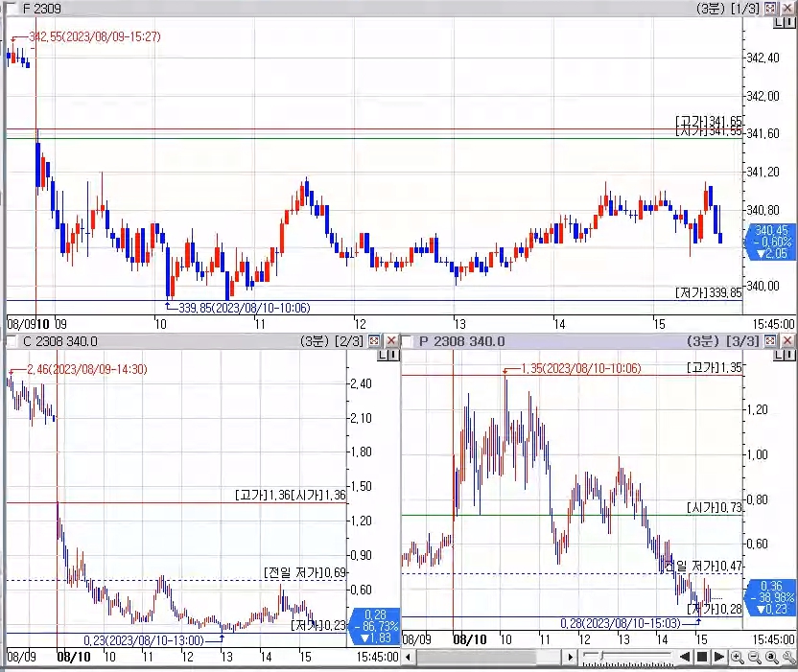Click the (3분) [3/3] label
The image size is (798, 672).
[727, 341]
